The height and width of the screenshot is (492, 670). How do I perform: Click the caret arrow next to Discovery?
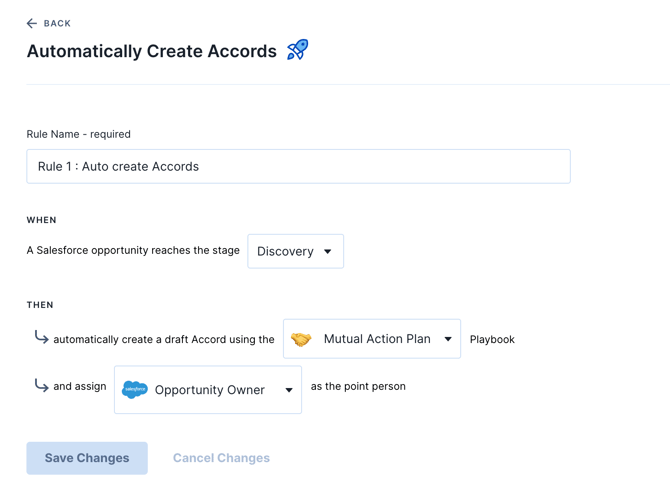point(328,252)
